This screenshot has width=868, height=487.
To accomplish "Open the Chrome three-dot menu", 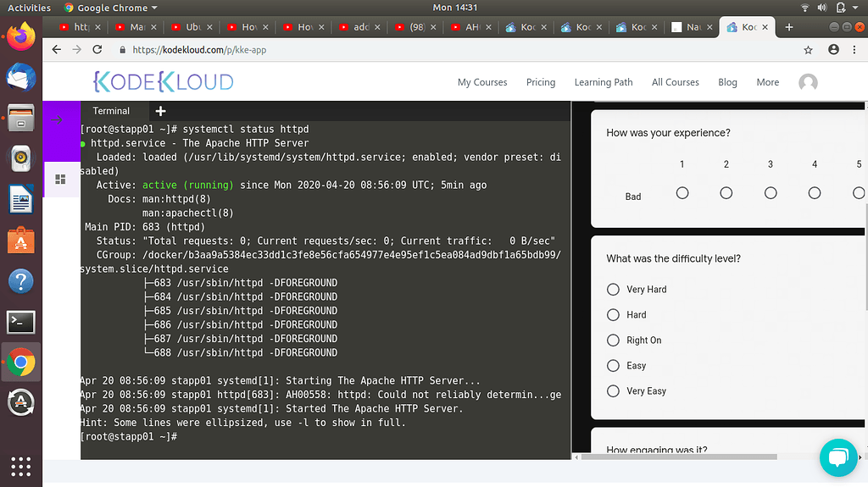I will tap(854, 50).
